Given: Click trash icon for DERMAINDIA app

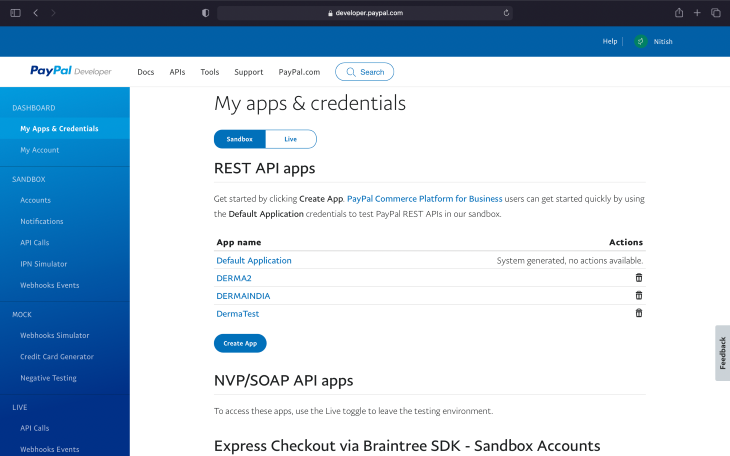Looking at the screenshot, I should coord(639,296).
